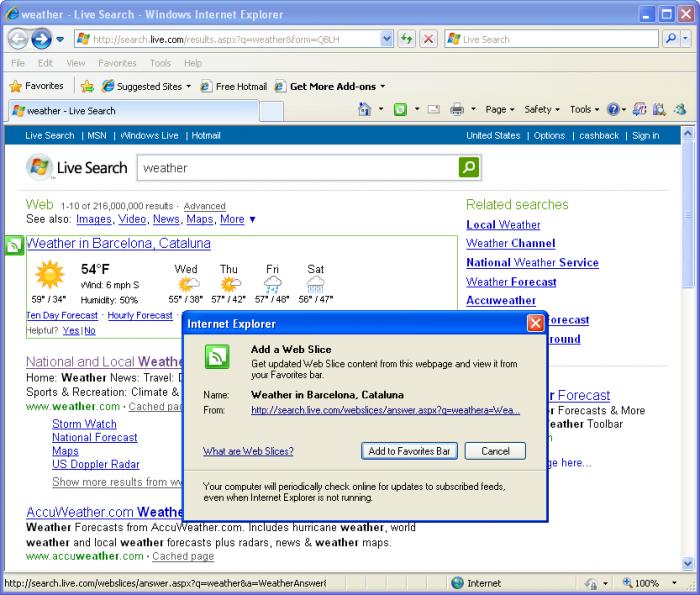Open Weather in Barcelona, Cataluna link

click(x=118, y=243)
